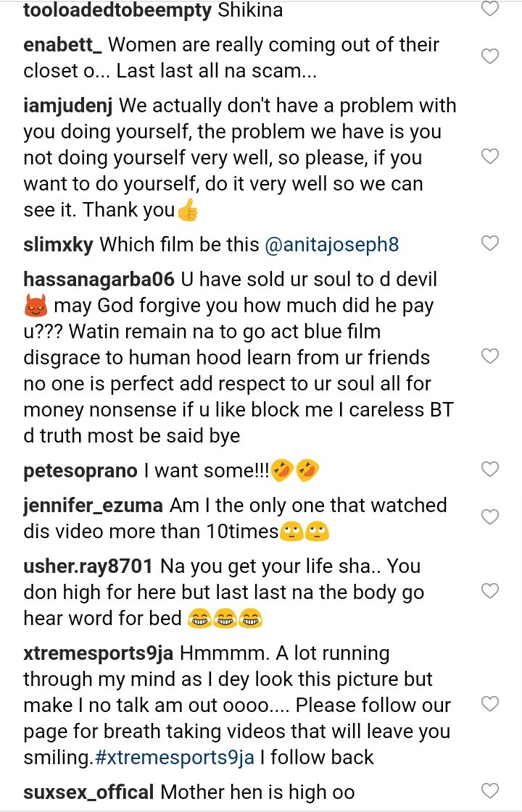Heart the comment from hassanagarba06
522x812 pixels.
coord(491,356)
